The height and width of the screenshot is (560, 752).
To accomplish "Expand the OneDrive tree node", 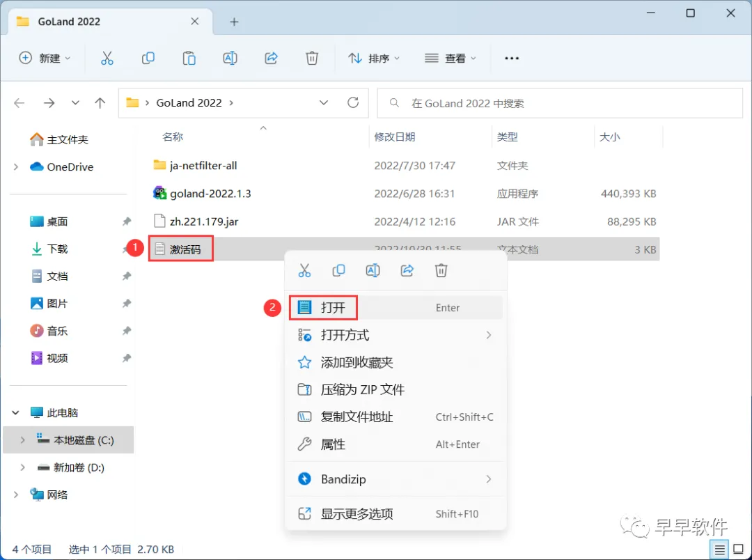I will click(16, 167).
